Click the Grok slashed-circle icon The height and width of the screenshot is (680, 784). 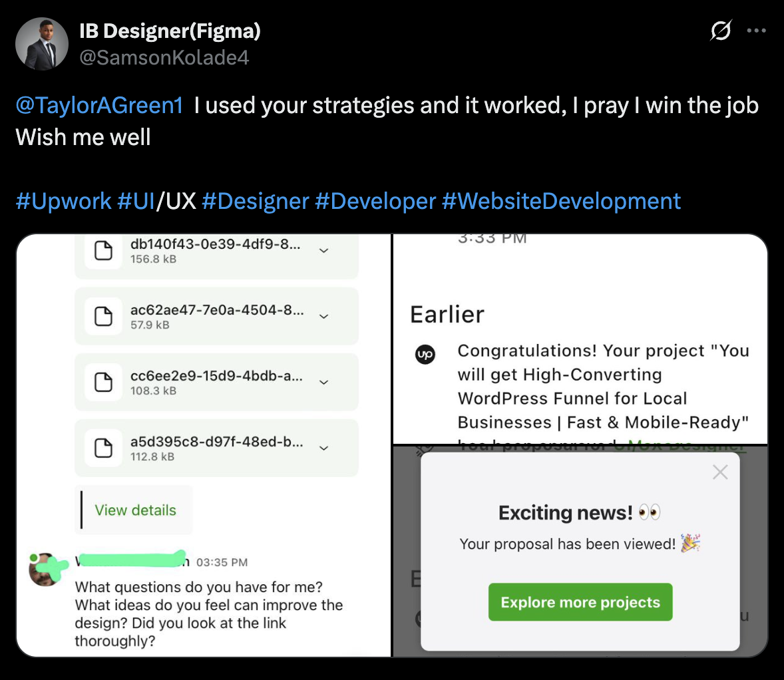(721, 31)
